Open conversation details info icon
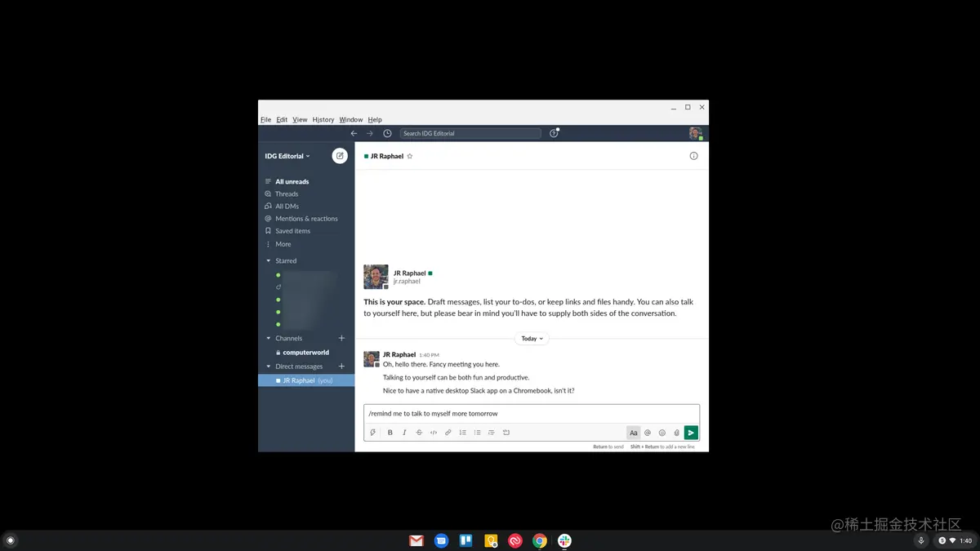Image resolution: width=980 pixels, height=551 pixels. click(x=693, y=156)
